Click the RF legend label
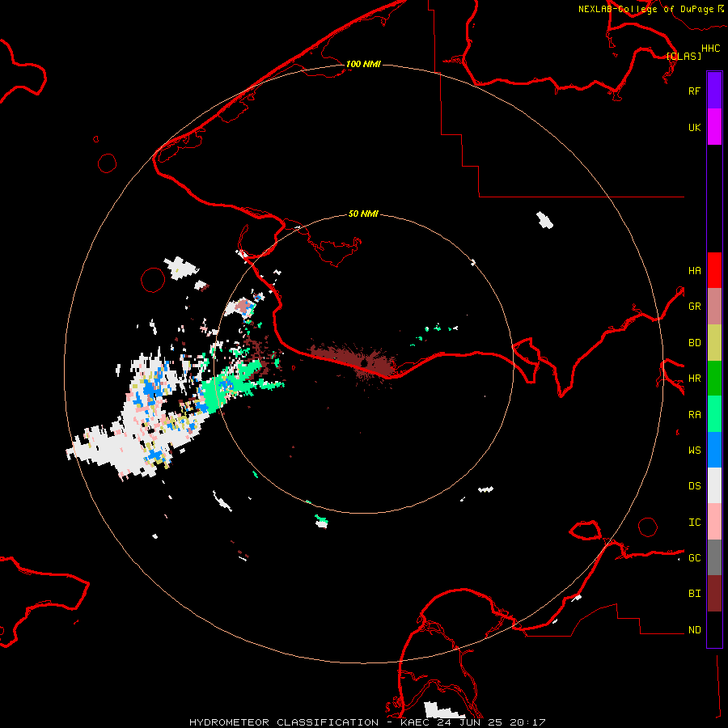 coord(694,91)
